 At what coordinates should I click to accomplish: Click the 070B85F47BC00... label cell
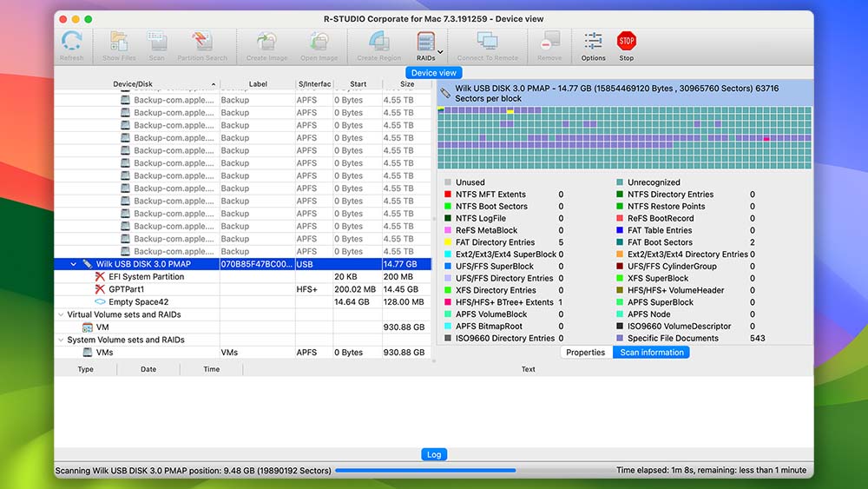[x=257, y=264]
